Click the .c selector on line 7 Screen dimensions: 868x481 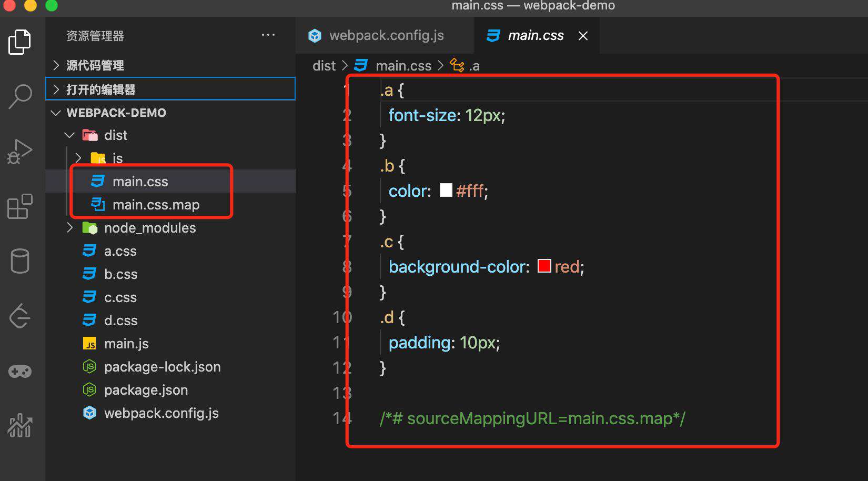[x=387, y=242]
